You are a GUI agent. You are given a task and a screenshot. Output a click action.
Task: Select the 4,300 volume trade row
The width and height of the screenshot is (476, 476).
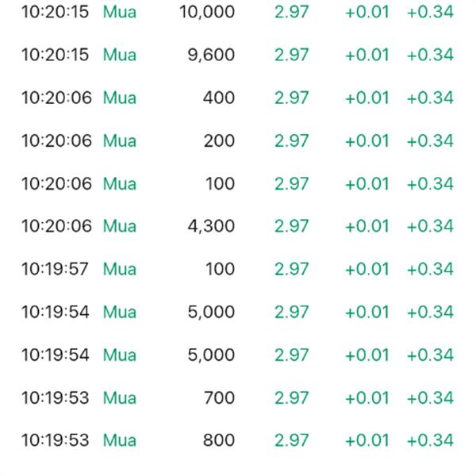click(x=238, y=226)
